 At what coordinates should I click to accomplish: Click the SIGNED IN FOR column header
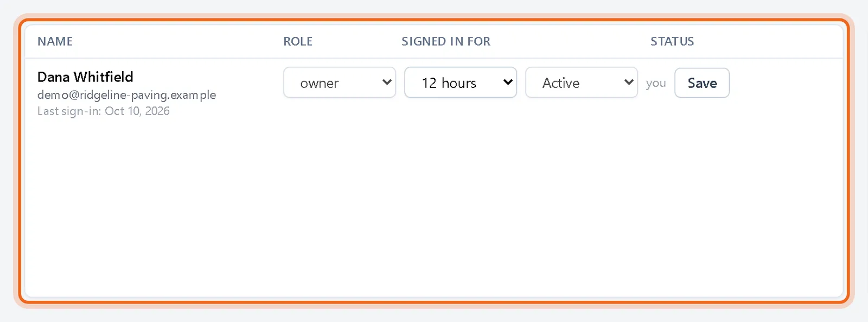[446, 41]
